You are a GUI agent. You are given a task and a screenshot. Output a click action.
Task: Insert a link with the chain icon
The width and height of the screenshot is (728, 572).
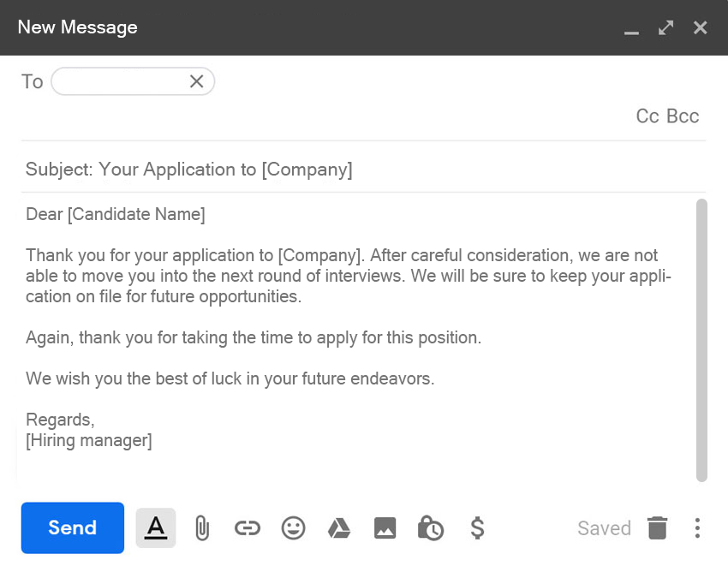tap(247, 528)
